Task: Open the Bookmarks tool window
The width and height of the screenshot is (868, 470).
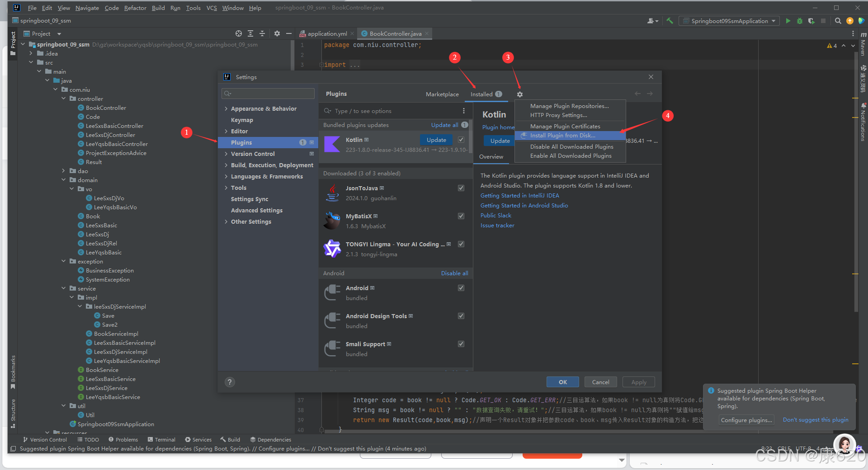Action: 13,371
